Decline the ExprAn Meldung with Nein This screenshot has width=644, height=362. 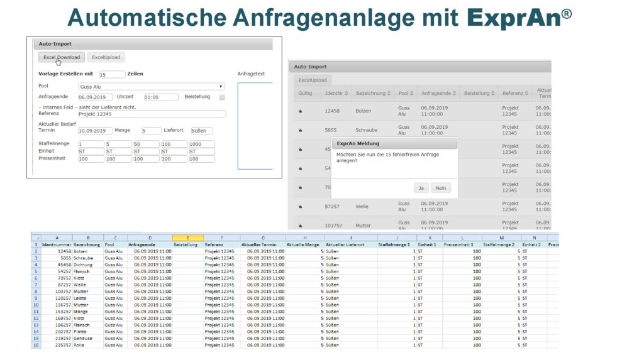coord(441,188)
